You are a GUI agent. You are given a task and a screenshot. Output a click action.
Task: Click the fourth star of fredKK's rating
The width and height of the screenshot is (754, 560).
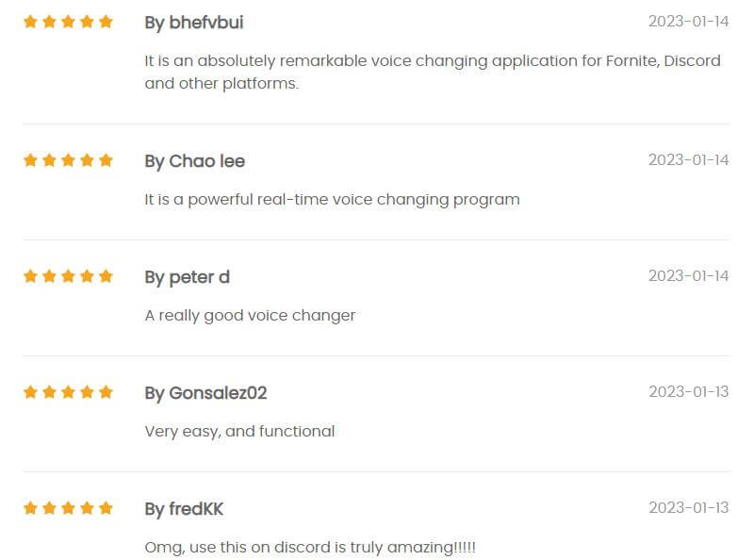[x=87, y=508]
